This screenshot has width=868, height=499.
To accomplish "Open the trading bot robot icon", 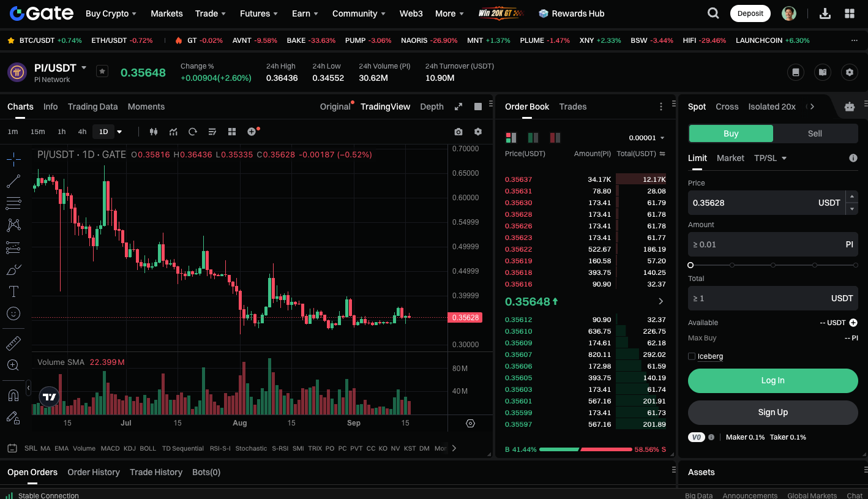I will [x=850, y=107].
